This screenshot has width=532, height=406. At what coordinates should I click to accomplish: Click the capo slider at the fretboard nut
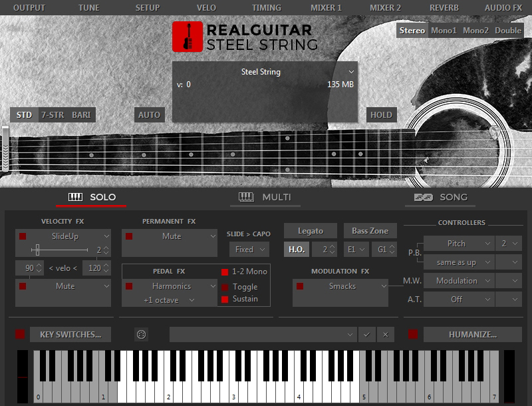pos(5,148)
